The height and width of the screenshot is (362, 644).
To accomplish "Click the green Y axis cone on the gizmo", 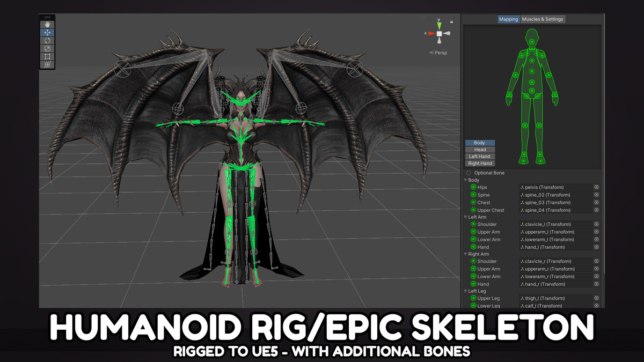I will 439,25.
